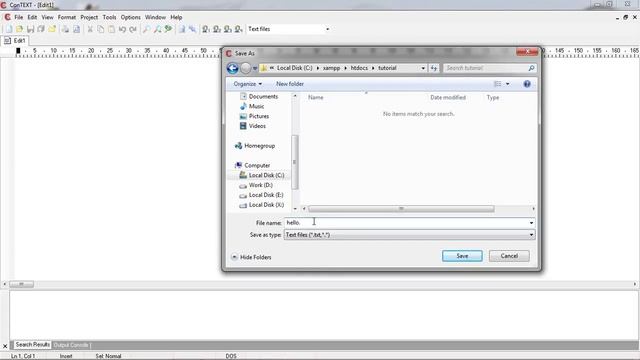Screen dimensions: 640x360
Task: Open the view options dropdown arrow
Action: click(x=508, y=84)
